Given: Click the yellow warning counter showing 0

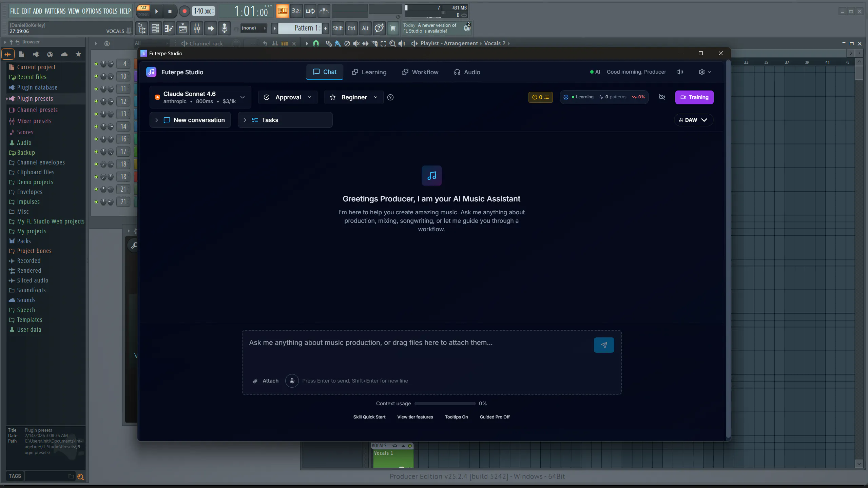Looking at the screenshot, I should pyautogui.click(x=540, y=97).
